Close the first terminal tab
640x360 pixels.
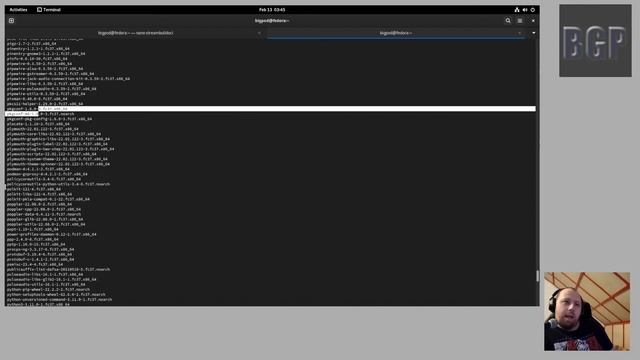[259, 33]
